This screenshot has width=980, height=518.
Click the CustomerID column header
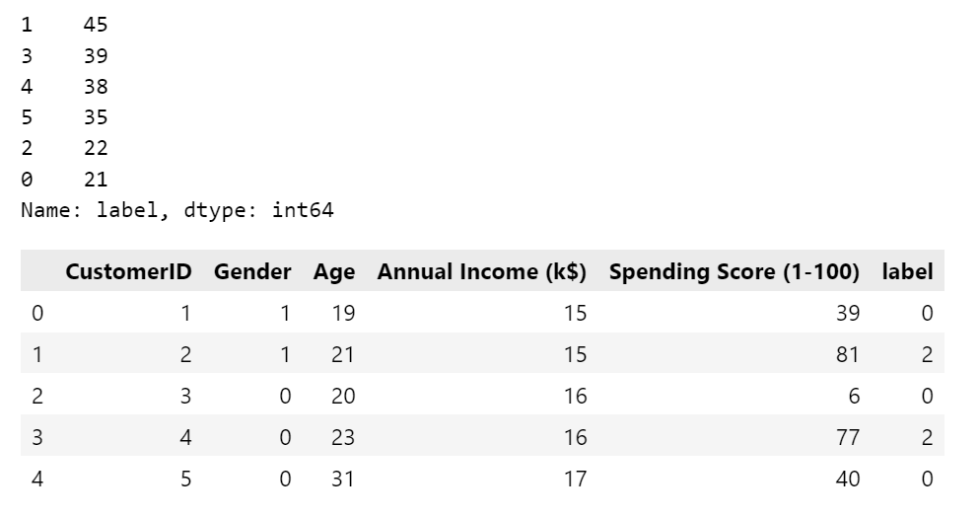point(128,271)
